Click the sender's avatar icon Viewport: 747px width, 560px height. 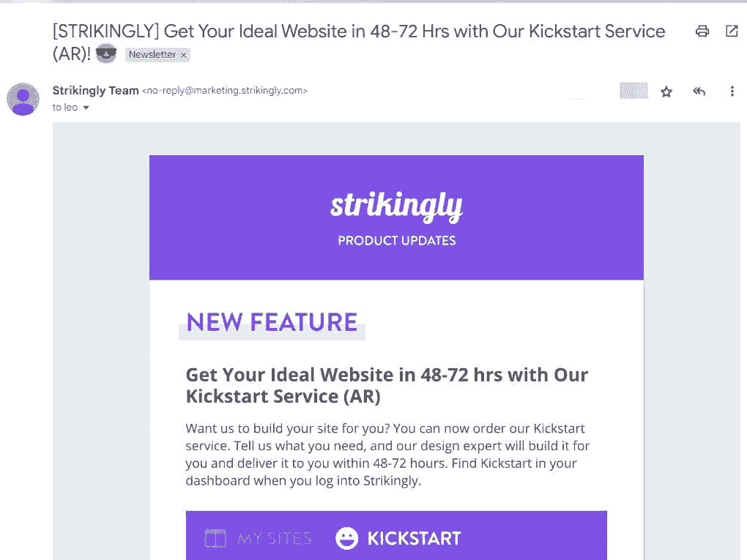point(23,99)
